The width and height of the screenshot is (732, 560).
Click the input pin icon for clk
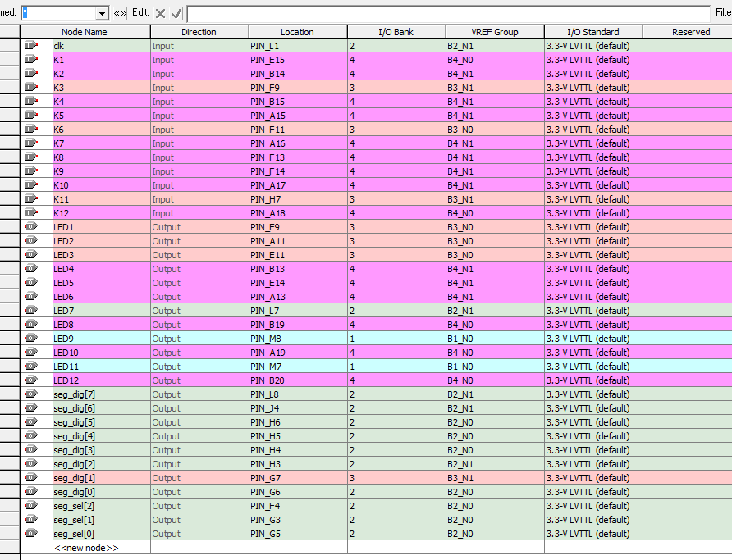pyautogui.click(x=31, y=45)
